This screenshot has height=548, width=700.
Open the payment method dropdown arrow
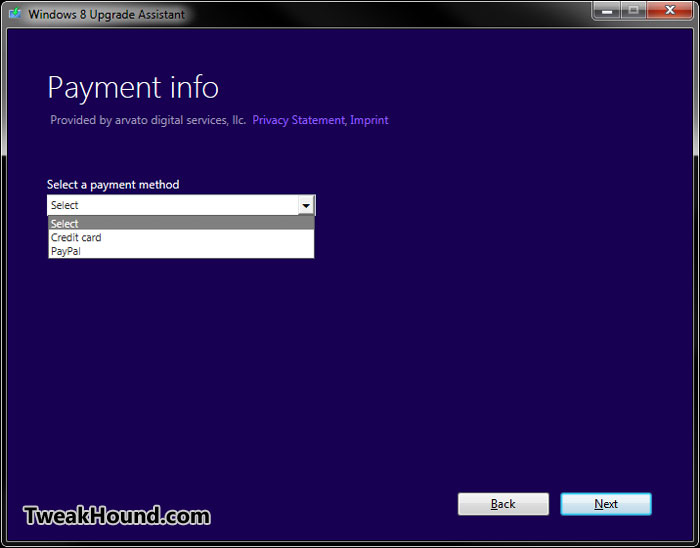tap(306, 205)
